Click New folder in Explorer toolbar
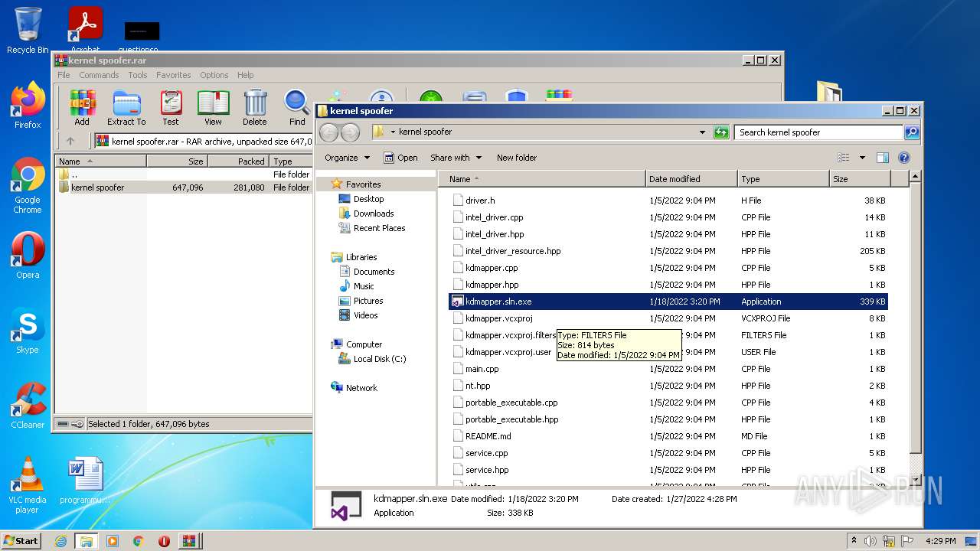Screen dimensions: 980x551 tap(517, 158)
